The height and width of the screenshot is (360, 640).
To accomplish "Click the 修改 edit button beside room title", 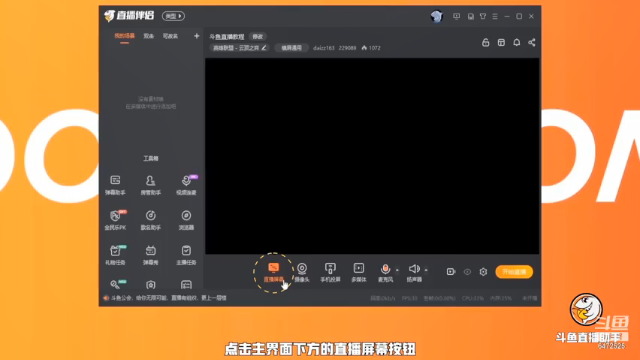I will [258, 37].
